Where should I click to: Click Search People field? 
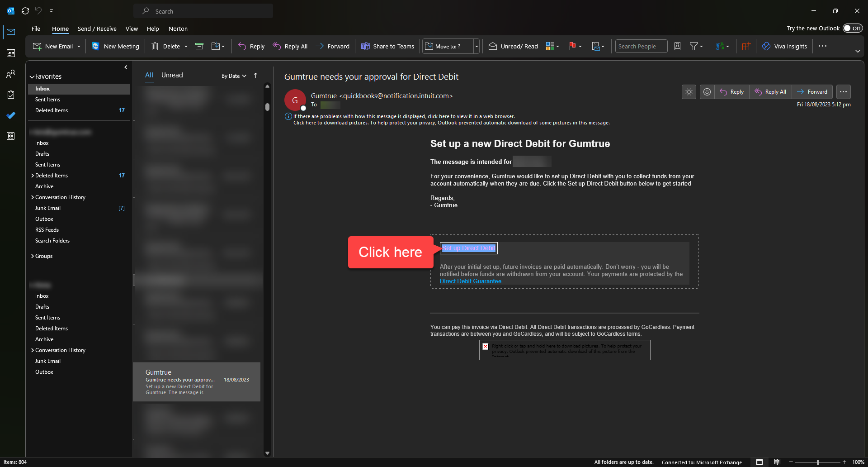tap(641, 46)
